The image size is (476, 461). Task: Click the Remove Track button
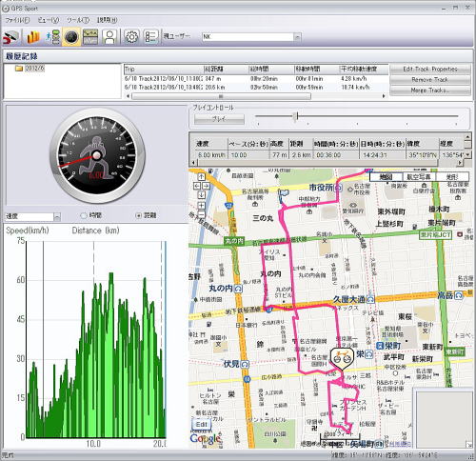[430, 80]
